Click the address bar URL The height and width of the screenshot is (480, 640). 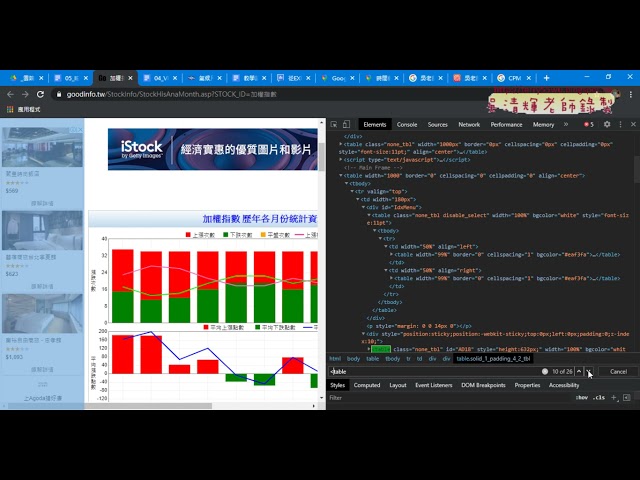click(171, 94)
